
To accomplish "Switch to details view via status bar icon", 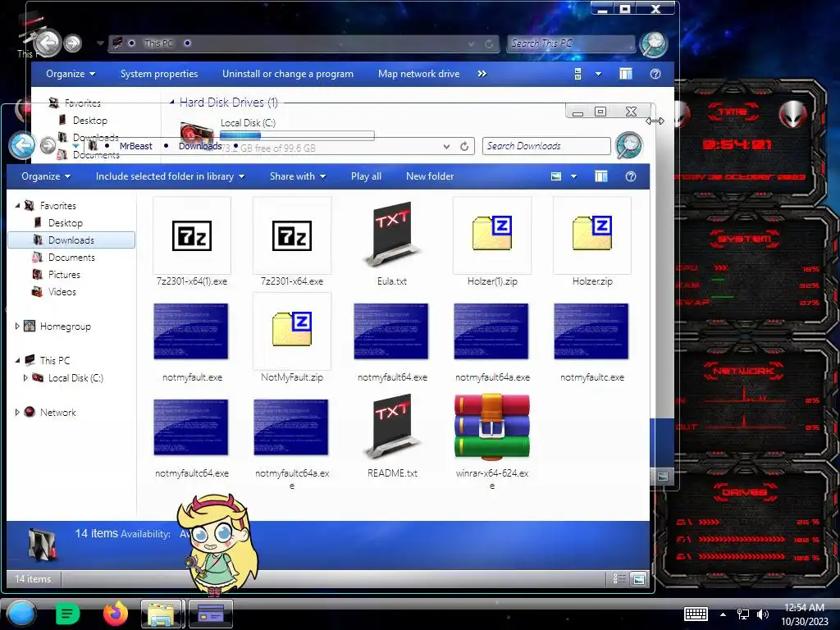I will tap(619, 578).
